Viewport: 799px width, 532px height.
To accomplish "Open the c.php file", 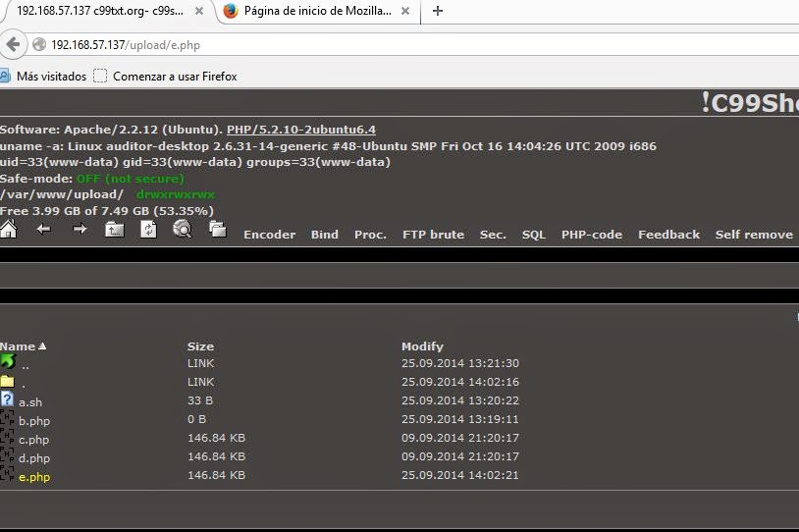I will (x=33, y=440).
